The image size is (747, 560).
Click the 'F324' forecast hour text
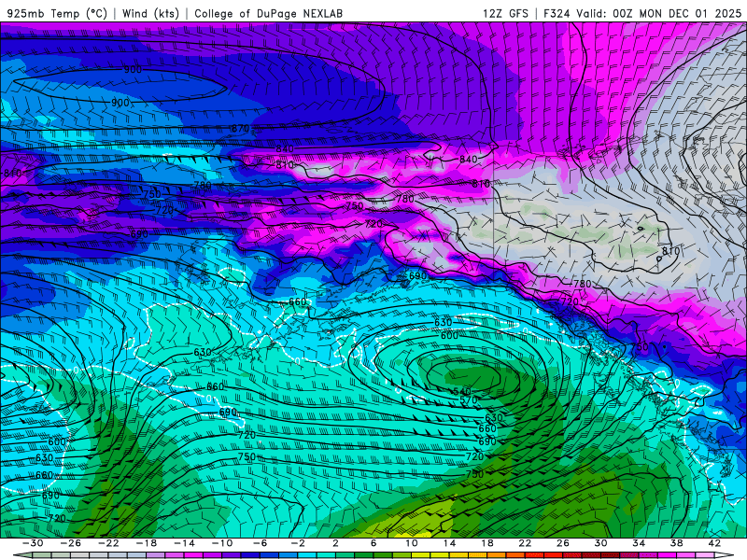pos(557,13)
